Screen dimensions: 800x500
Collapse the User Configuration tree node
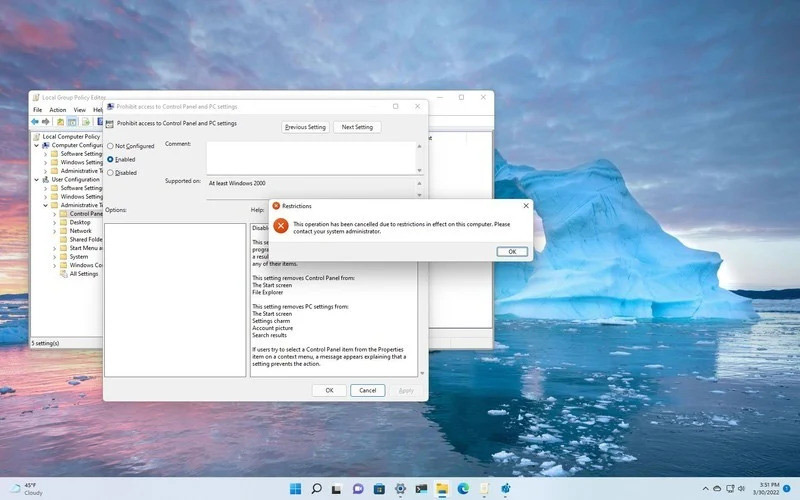click(37, 180)
